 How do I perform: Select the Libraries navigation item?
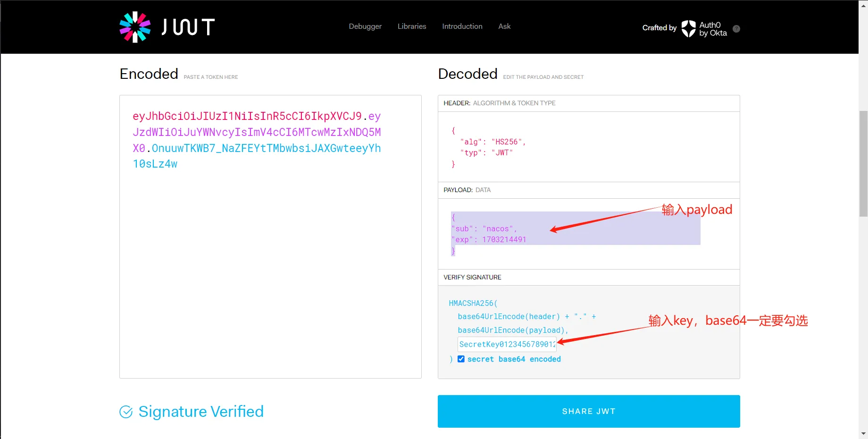[x=411, y=26]
